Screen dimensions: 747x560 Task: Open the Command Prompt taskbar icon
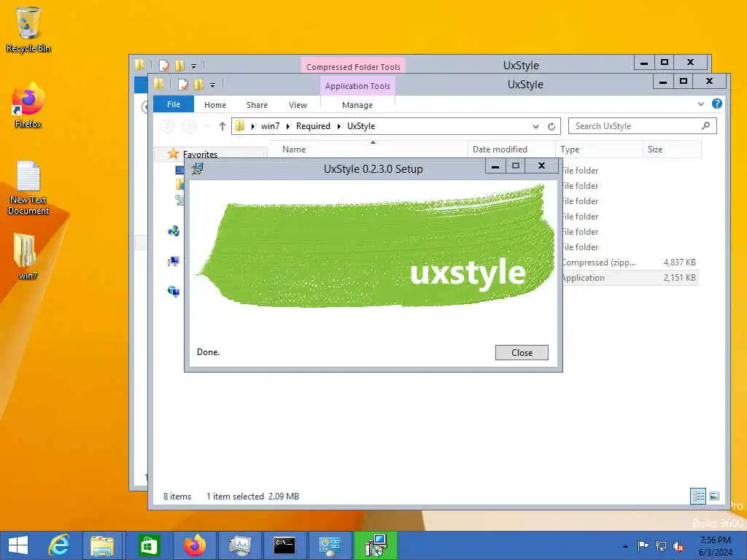(285, 545)
